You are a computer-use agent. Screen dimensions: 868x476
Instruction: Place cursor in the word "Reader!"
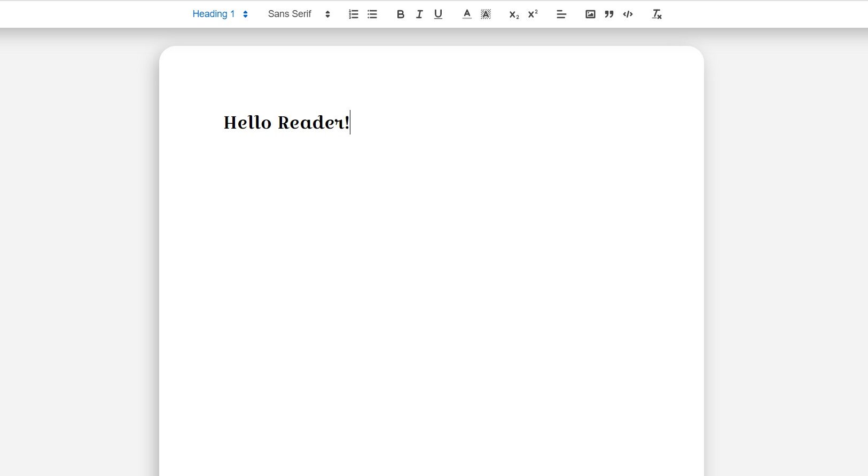tap(312, 123)
